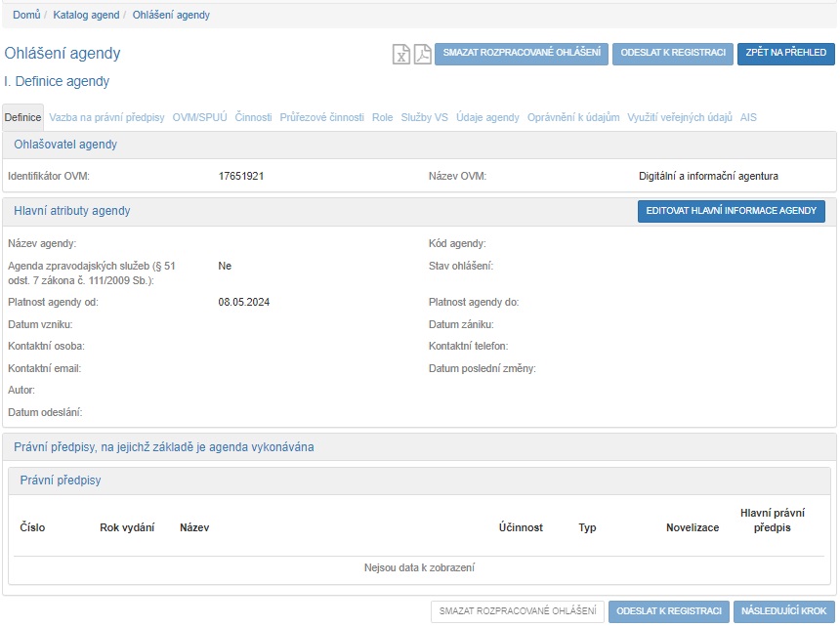The height and width of the screenshot is (627, 840).
Task: Open the Služby VS tab
Action: [424, 117]
